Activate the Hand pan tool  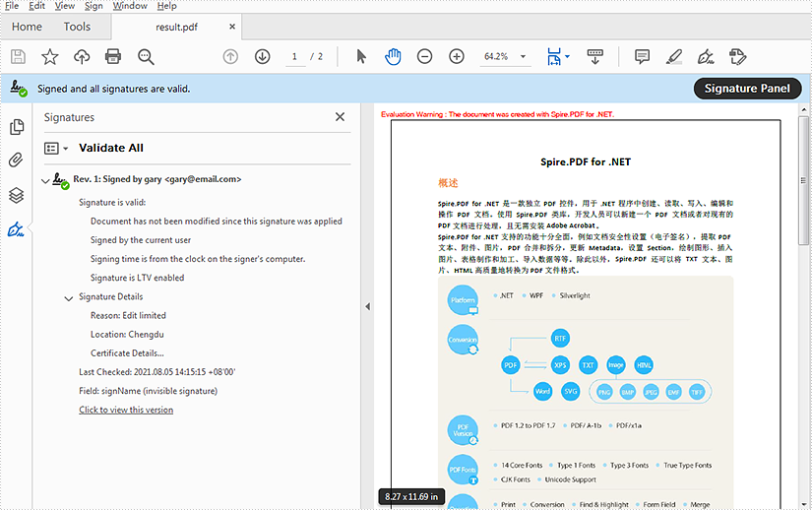pos(393,56)
